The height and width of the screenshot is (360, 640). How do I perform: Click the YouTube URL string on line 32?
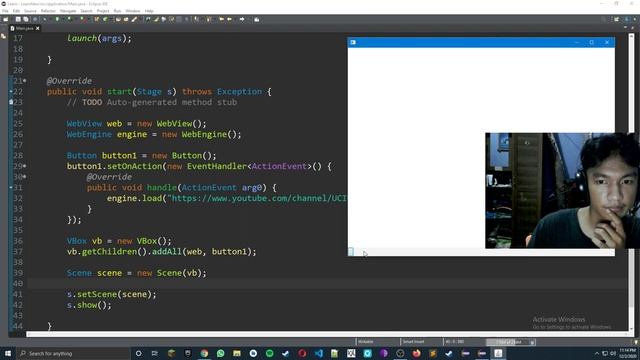(257, 198)
